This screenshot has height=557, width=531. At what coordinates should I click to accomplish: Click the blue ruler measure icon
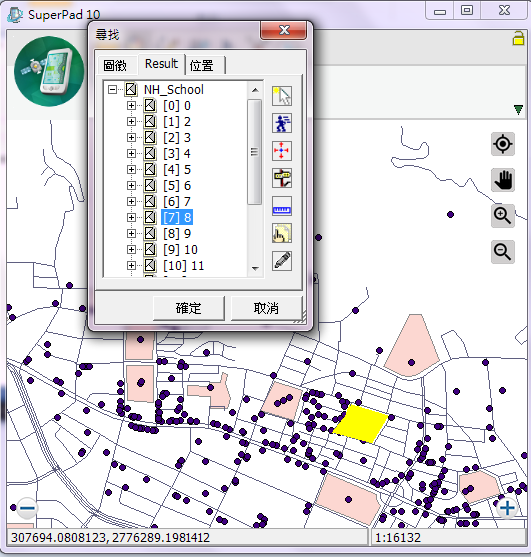click(x=282, y=206)
